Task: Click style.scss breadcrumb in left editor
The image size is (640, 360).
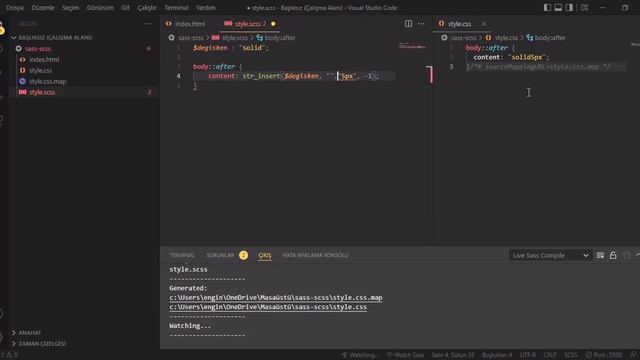Action: coord(235,38)
